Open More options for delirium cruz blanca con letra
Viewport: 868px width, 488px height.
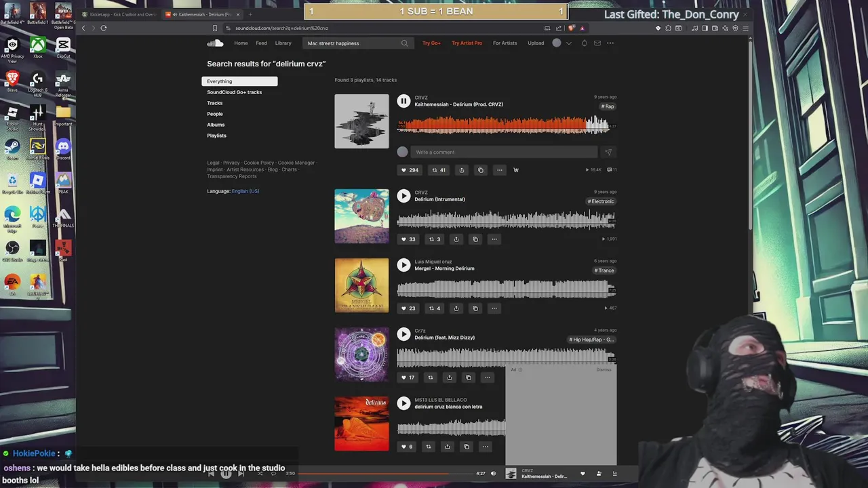[x=485, y=447]
